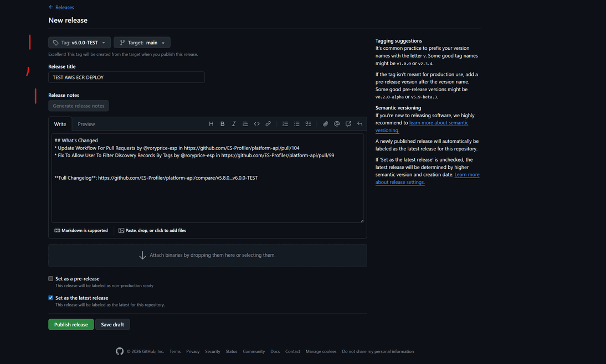The width and height of the screenshot is (606, 364).
Task: Add a task list to notes
Action: point(309,124)
